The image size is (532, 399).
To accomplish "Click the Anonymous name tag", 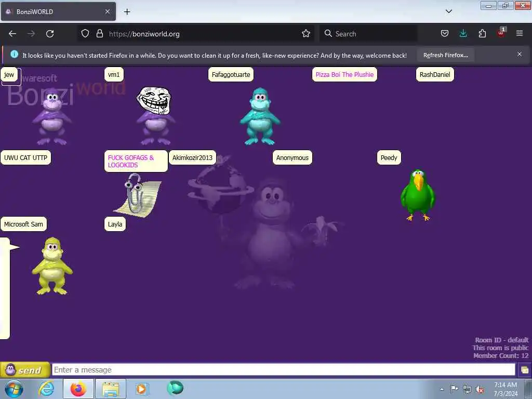I will pyautogui.click(x=292, y=158).
